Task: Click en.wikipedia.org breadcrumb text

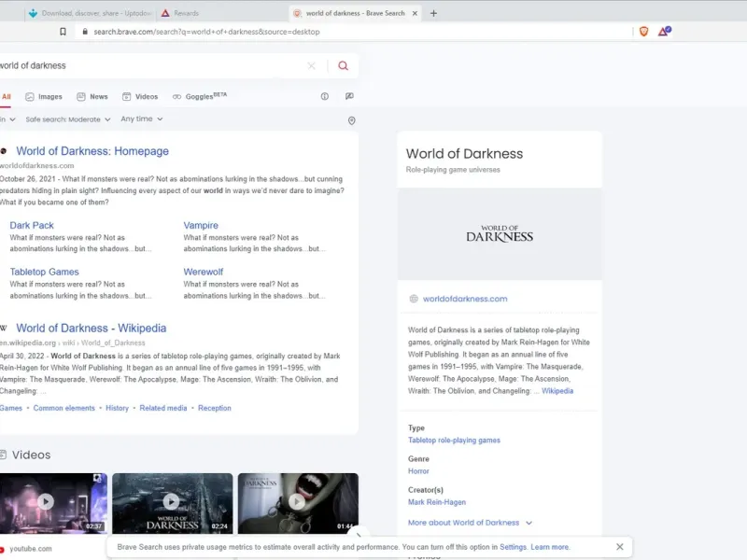Action: 28,343
